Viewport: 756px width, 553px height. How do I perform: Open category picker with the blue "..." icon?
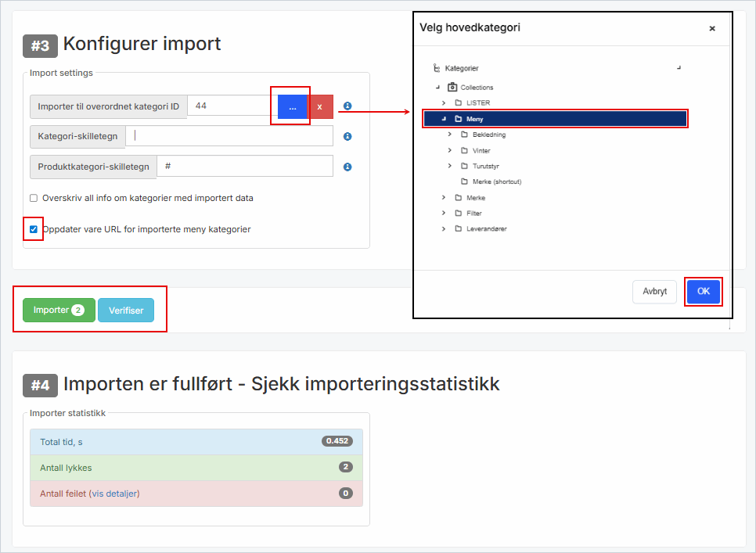290,106
